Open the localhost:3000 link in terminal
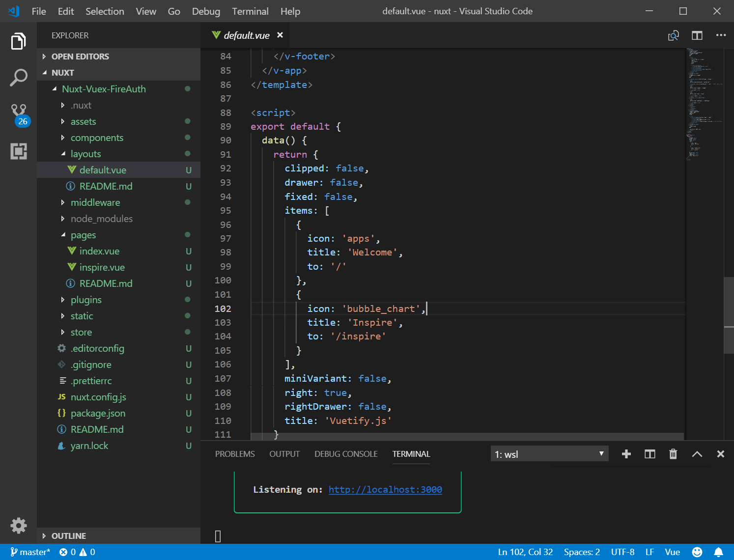The image size is (734, 560). [x=385, y=489]
